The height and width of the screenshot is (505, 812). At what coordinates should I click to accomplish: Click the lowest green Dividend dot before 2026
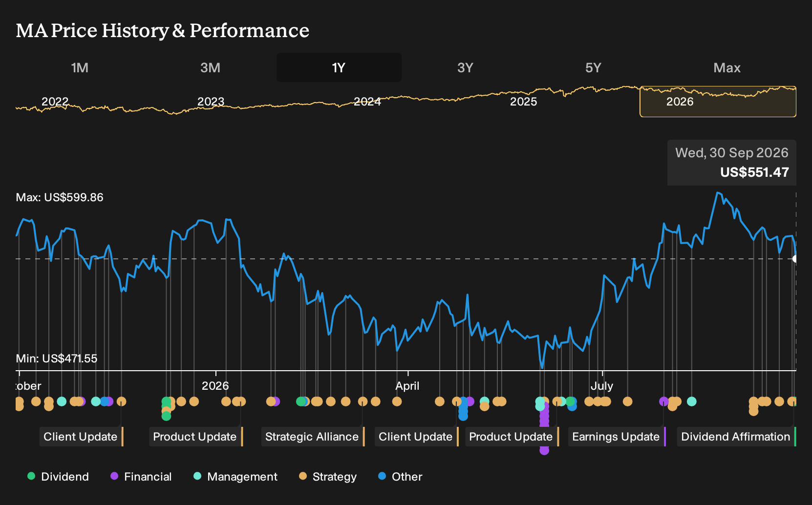166,416
